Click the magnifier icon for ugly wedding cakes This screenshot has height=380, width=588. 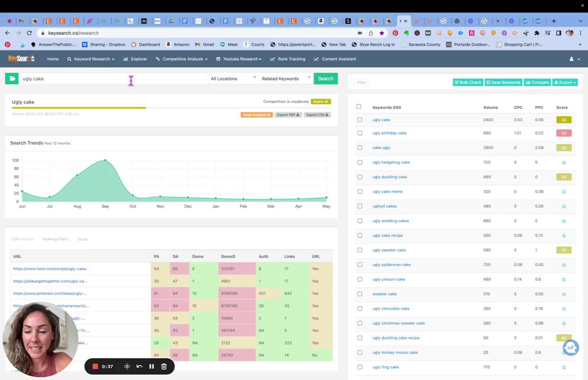point(564,221)
